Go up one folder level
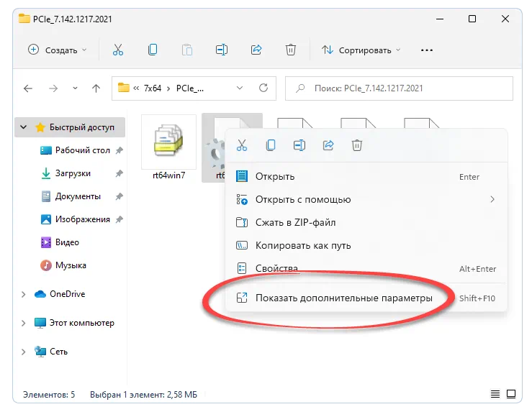This screenshot has height=412, width=532. click(96, 88)
